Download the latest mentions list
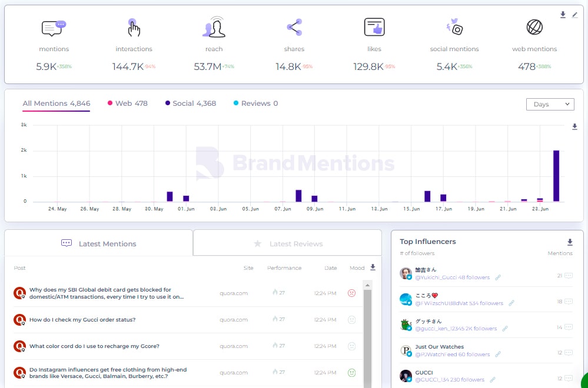The image size is (588, 388). click(372, 267)
